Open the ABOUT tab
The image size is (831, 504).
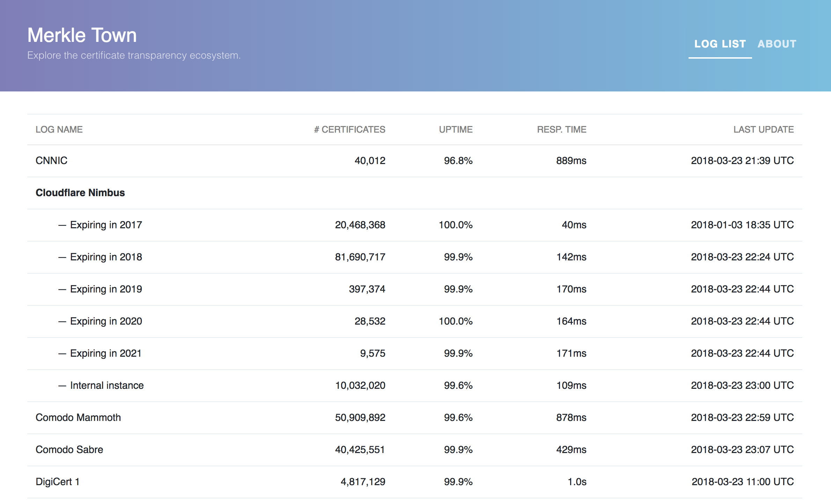coord(777,44)
